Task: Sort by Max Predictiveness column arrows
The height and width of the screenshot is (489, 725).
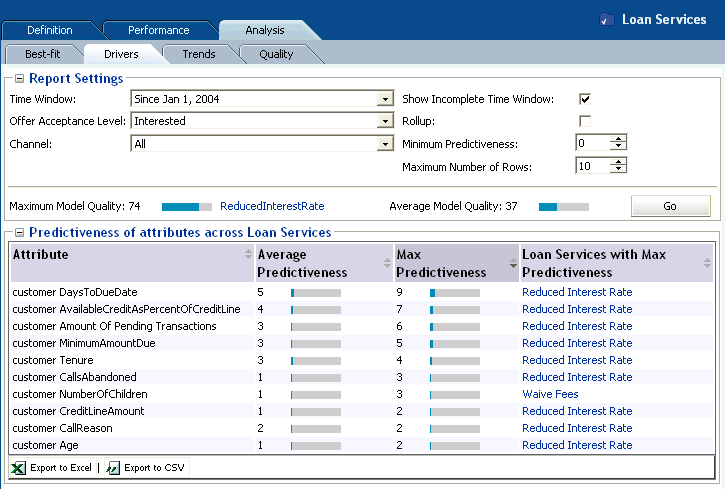Action: 512,264
